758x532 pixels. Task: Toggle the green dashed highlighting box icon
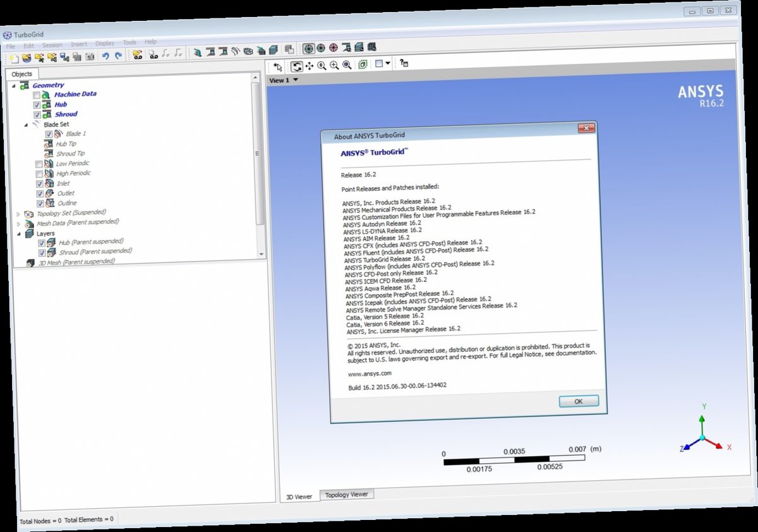[x=363, y=64]
